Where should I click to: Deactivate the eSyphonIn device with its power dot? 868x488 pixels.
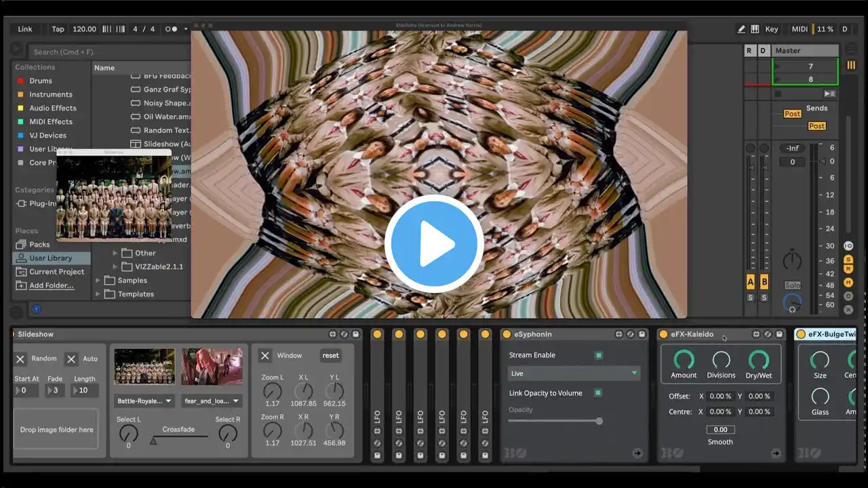tap(507, 334)
